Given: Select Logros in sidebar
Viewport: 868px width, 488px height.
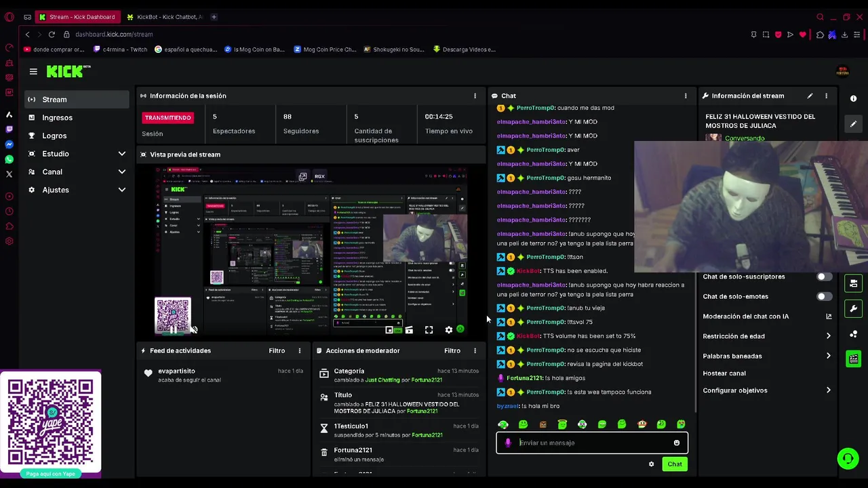Looking at the screenshot, I should 77,136.
